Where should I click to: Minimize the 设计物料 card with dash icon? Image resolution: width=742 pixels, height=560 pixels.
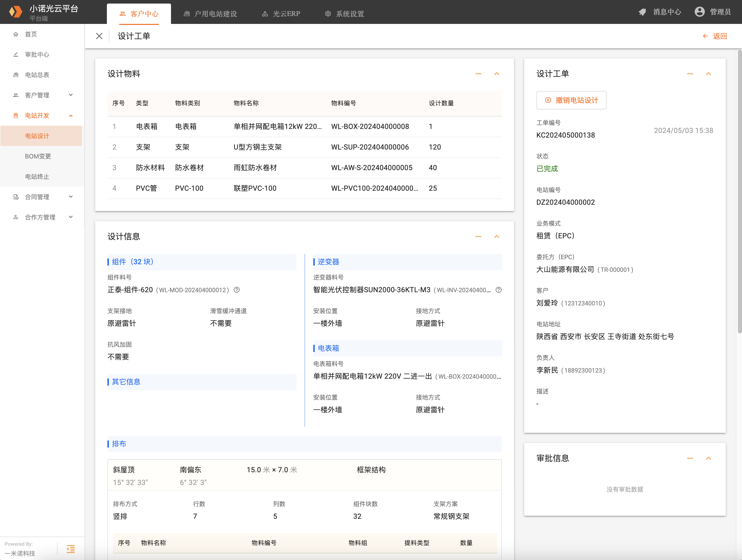pos(478,74)
